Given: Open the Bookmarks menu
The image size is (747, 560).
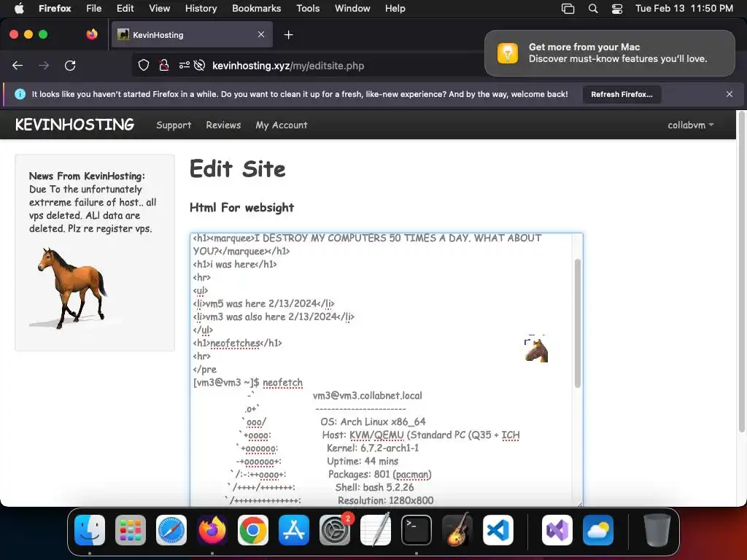Looking at the screenshot, I should coord(256,9).
